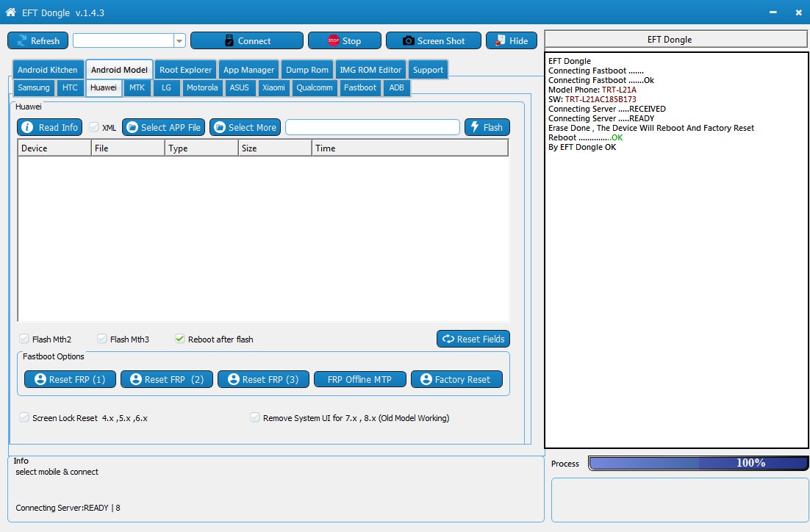Click the Hide button in the toolbar
The width and height of the screenshot is (810, 532).
(511, 41)
